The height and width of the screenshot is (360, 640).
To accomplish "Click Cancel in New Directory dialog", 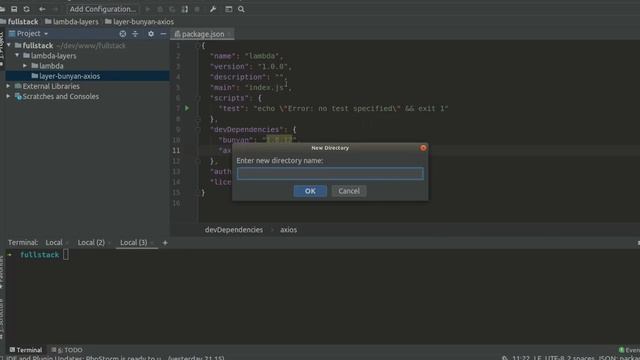I will pos(349,191).
